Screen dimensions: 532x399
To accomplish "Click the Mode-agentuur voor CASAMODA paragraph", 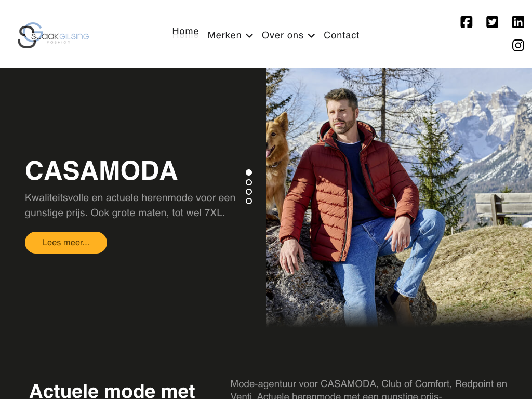I will 369,390.
